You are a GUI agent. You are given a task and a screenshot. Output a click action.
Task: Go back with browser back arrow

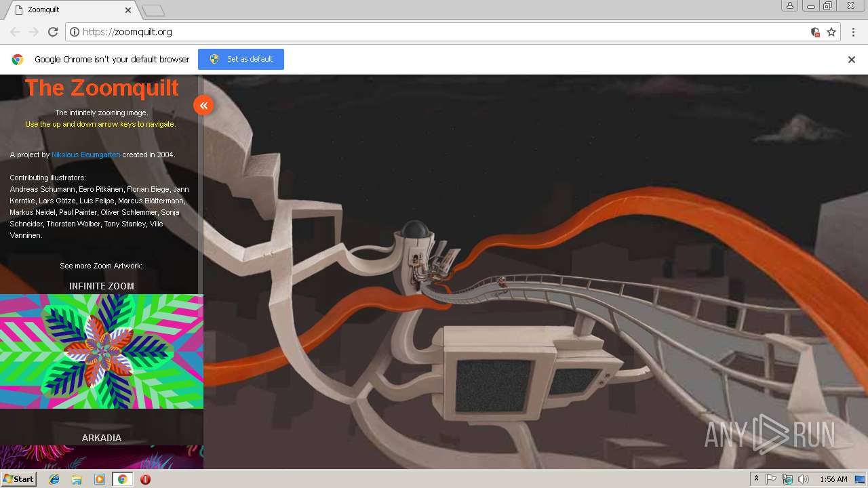15,32
